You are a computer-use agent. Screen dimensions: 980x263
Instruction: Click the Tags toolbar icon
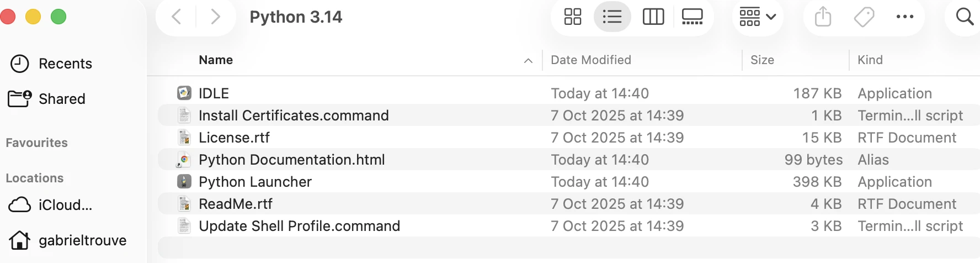click(x=864, y=17)
